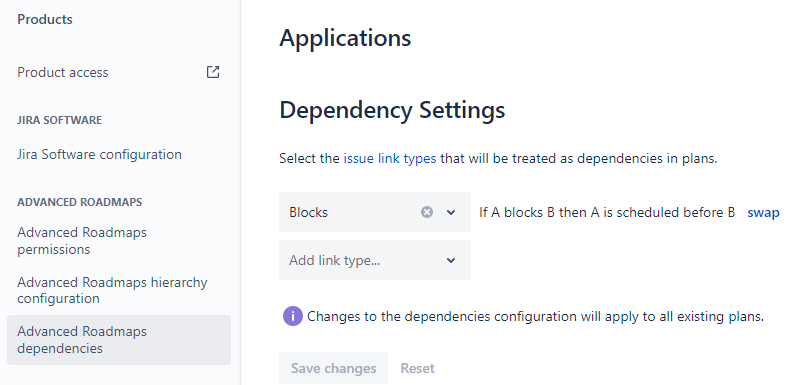
Task: Click the Dependency Settings heading
Action: click(x=392, y=110)
